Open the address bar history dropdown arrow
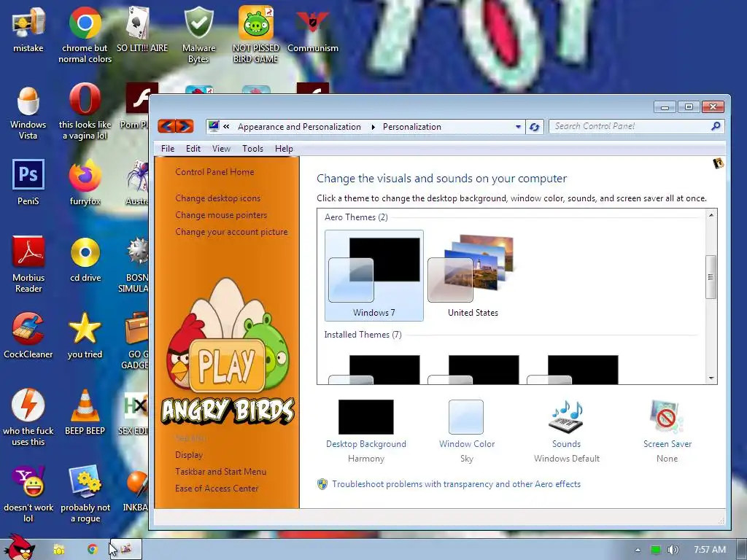 pyautogui.click(x=518, y=127)
